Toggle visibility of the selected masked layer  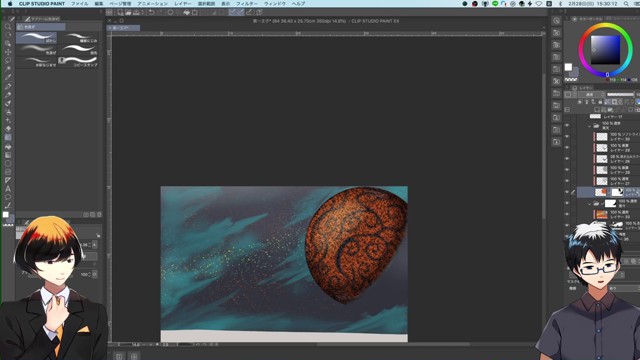click(567, 192)
